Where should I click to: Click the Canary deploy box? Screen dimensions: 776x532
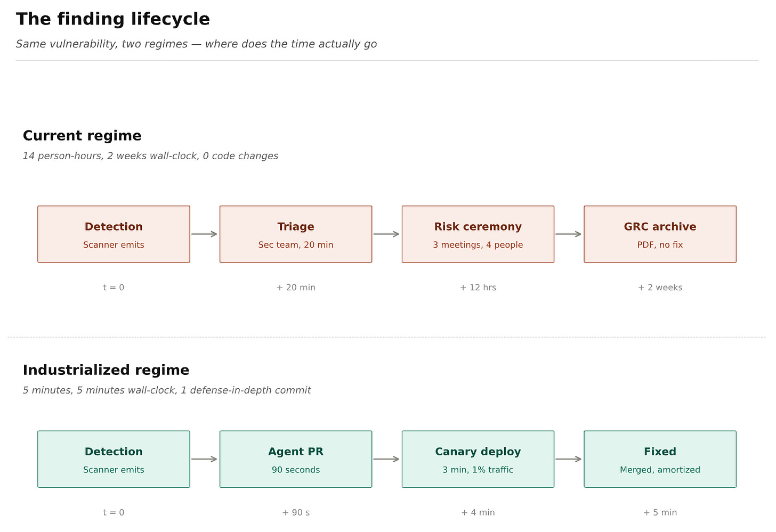click(478, 459)
